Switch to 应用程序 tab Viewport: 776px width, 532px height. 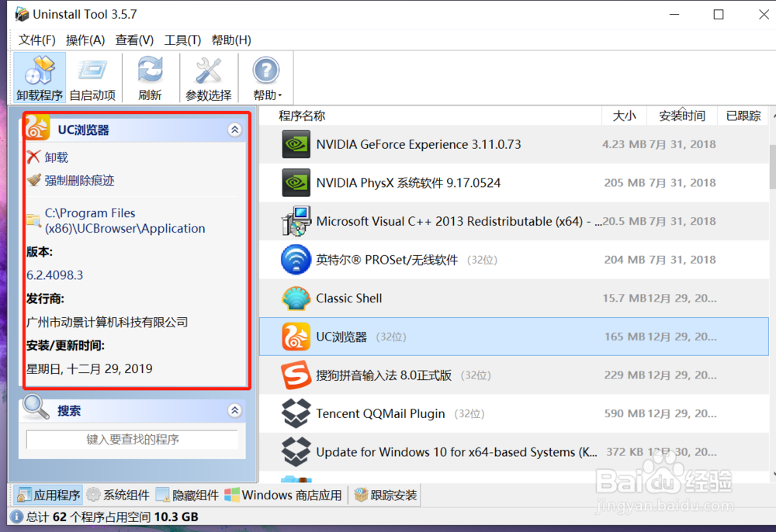48,495
